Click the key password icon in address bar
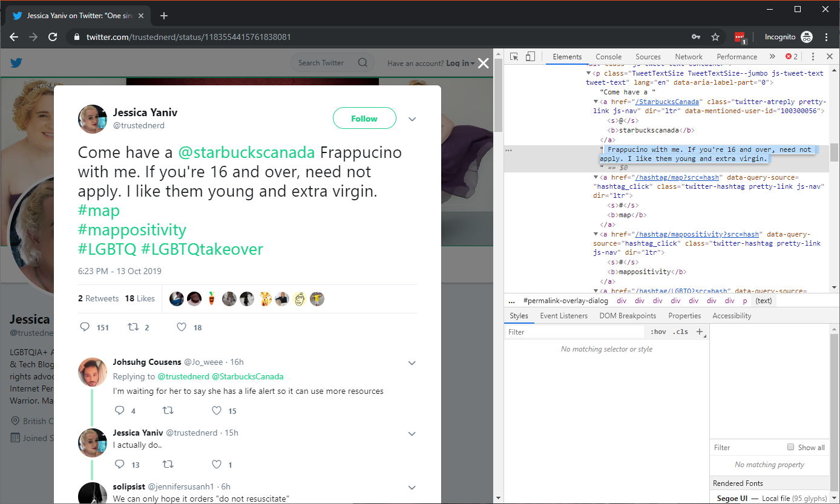Screen dimensions: 840x504 click(x=697, y=37)
